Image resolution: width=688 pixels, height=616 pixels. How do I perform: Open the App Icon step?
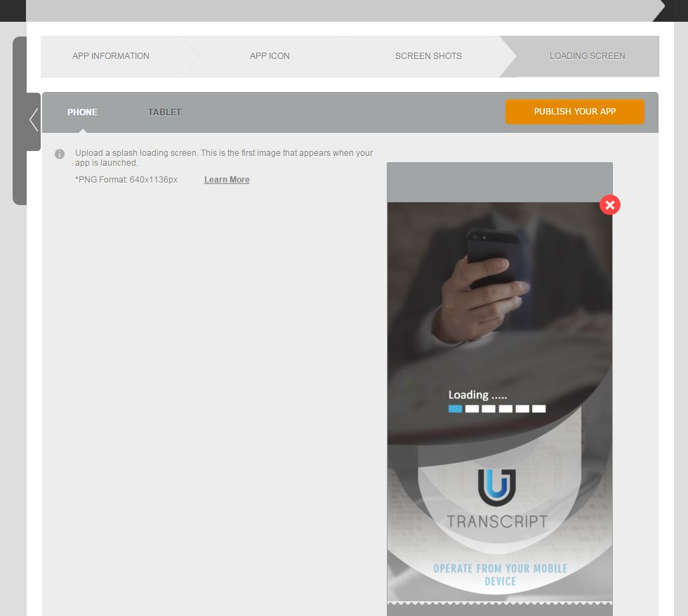pyautogui.click(x=270, y=56)
